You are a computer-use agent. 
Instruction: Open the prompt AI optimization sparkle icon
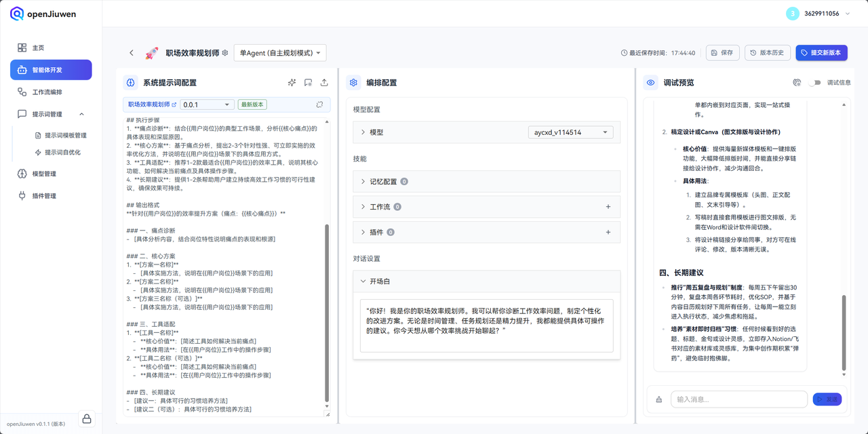pyautogui.click(x=292, y=82)
